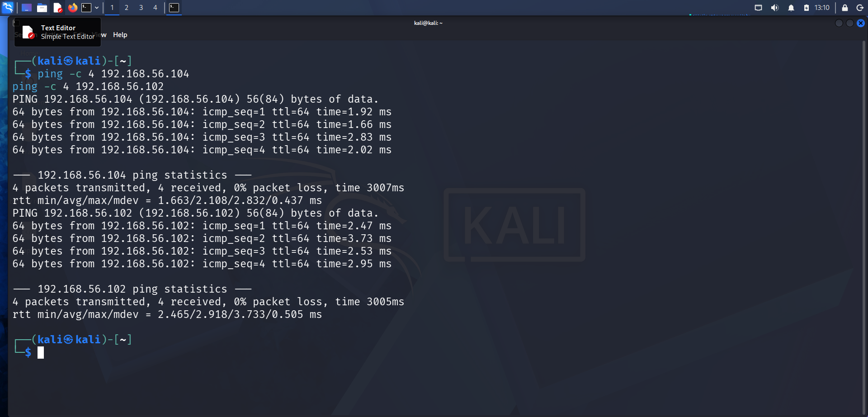Click 'PING 192.168.56.104' header line
The image size is (868, 417).
pyautogui.click(x=196, y=99)
